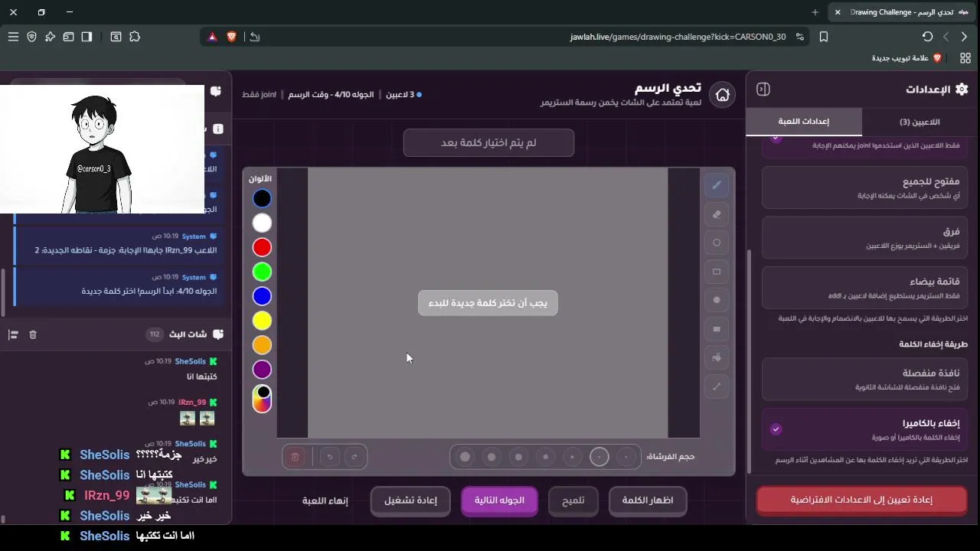Select إخفاء بالكاميرا word hiding option
This screenshot has height=551, width=980.
(865, 429)
